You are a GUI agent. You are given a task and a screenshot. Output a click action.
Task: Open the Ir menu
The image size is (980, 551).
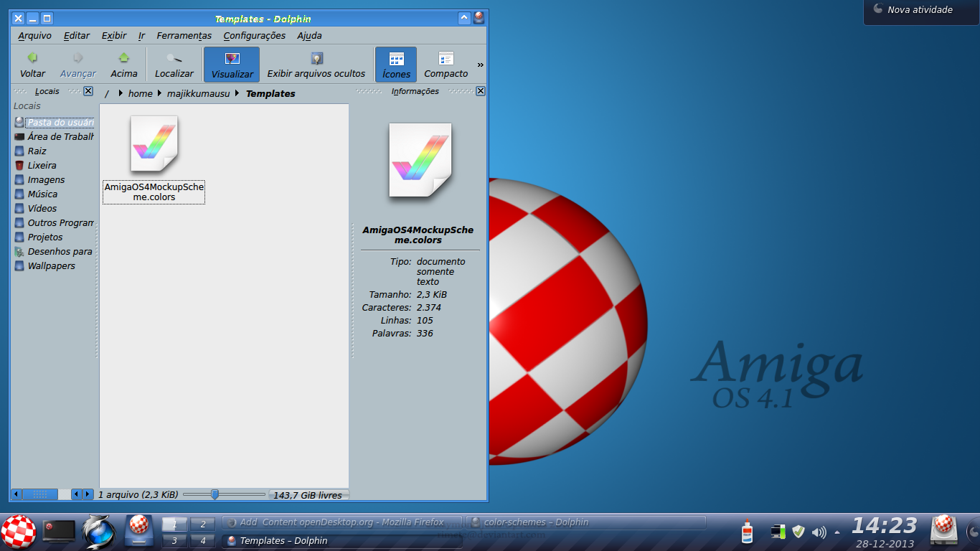(141, 35)
